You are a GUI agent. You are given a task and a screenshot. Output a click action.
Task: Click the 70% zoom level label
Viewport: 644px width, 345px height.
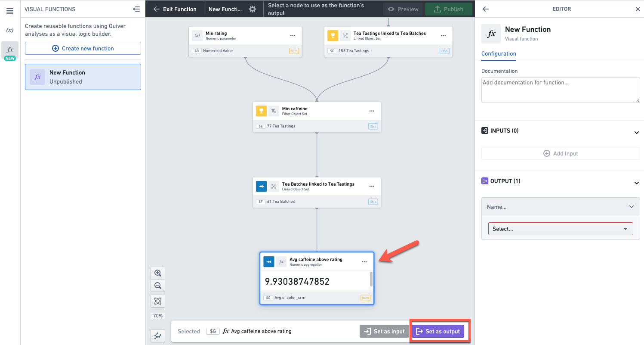pos(158,316)
